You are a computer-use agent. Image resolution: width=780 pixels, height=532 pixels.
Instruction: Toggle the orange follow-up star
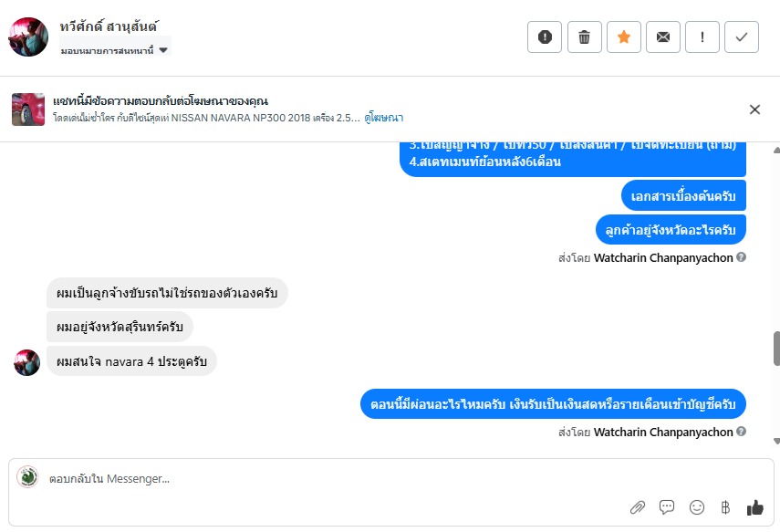(624, 37)
